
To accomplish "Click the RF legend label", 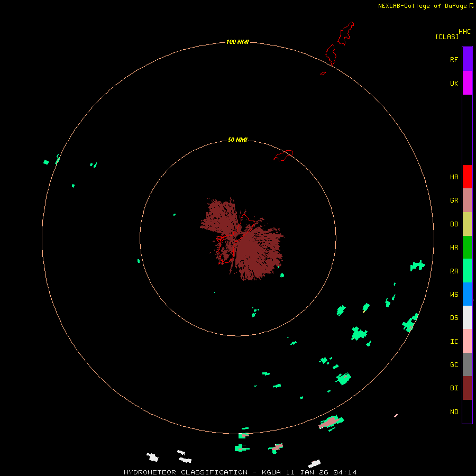I will point(454,60).
